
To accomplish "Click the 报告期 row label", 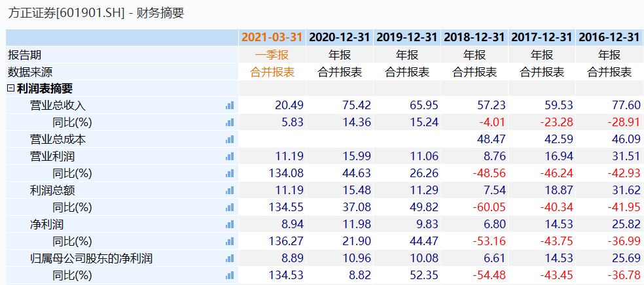I will click(25, 54).
